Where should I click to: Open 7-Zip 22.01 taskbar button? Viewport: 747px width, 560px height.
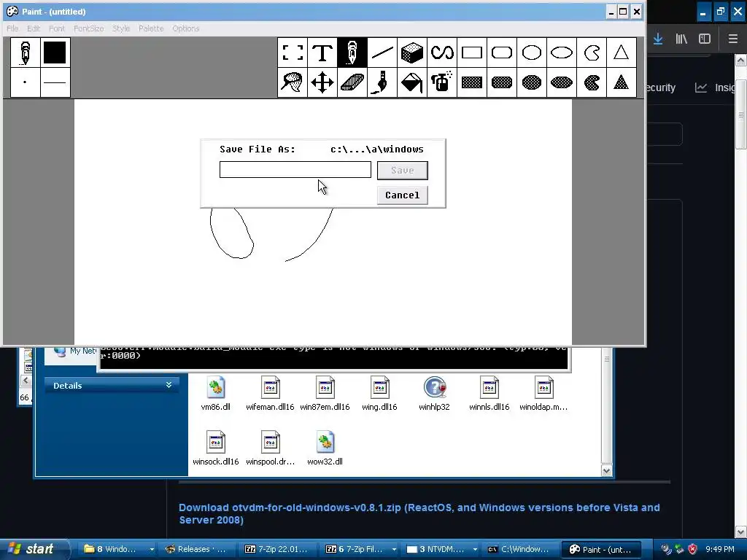(276, 549)
